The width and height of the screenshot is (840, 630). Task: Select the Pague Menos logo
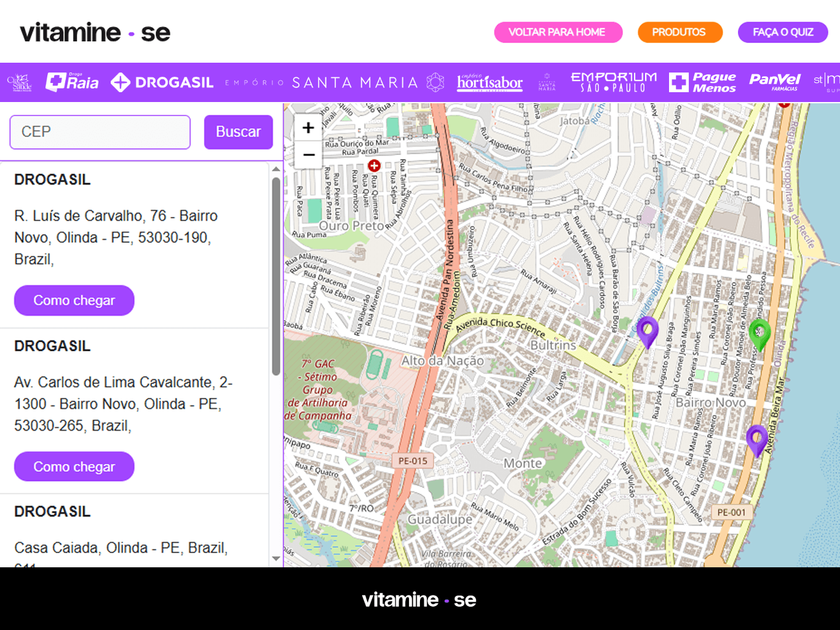click(x=702, y=82)
